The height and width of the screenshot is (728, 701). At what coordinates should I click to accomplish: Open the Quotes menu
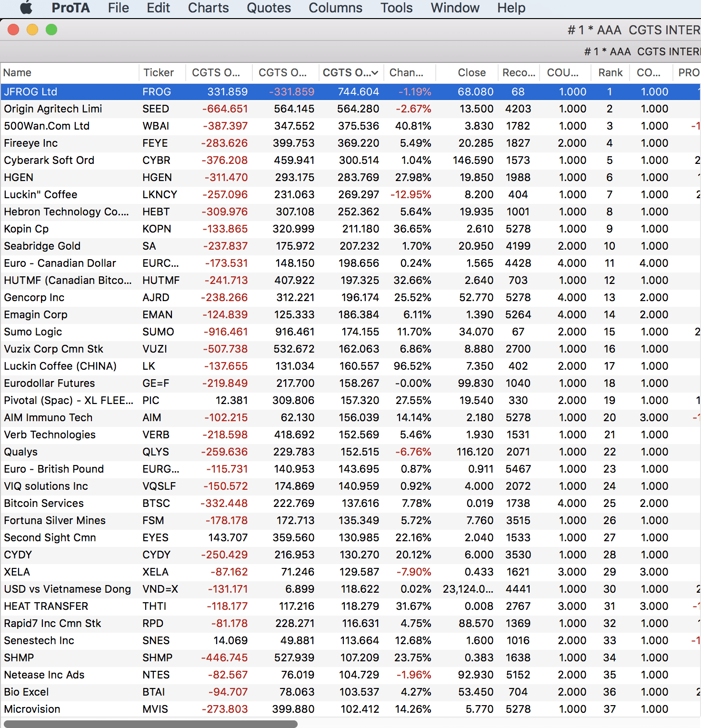point(269,8)
